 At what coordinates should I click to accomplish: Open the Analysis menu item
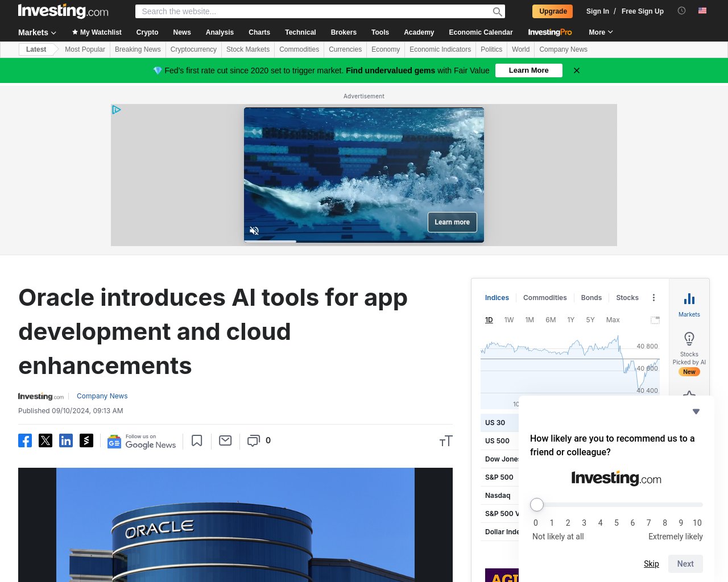pos(220,32)
